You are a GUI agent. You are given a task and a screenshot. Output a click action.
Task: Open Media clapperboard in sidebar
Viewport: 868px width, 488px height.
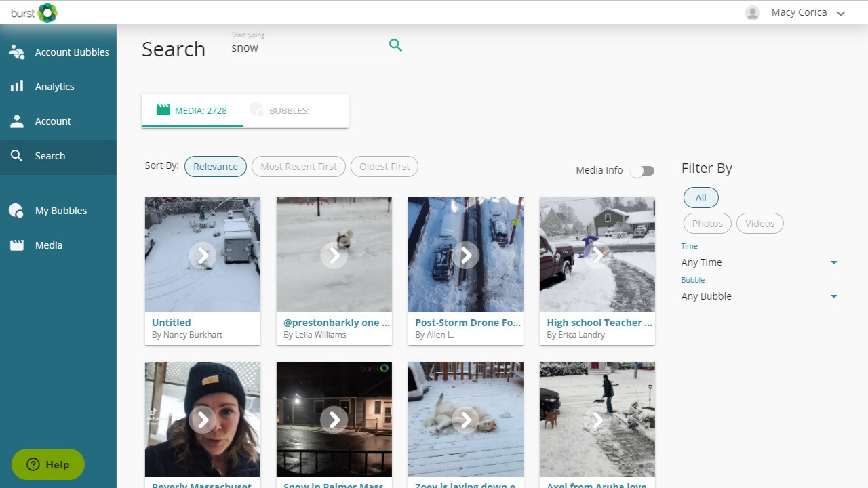(17, 245)
